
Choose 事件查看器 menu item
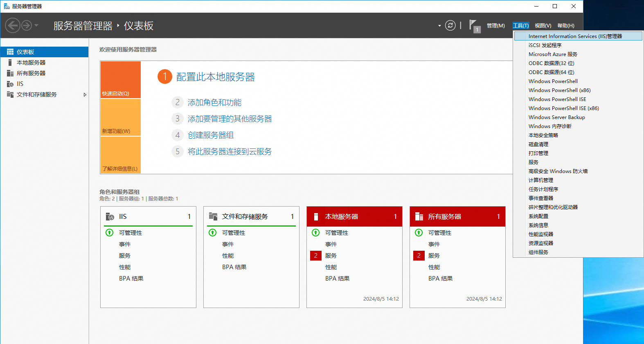pyautogui.click(x=578, y=198)
